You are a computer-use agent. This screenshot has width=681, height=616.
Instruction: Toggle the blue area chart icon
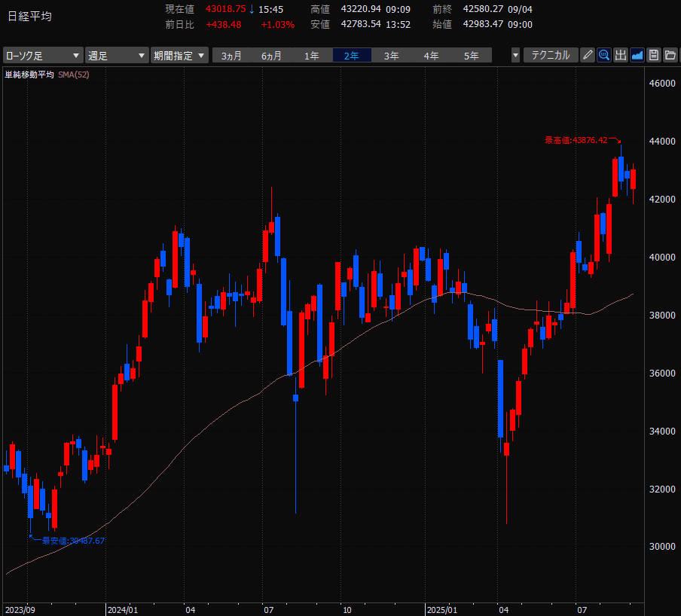637,55
